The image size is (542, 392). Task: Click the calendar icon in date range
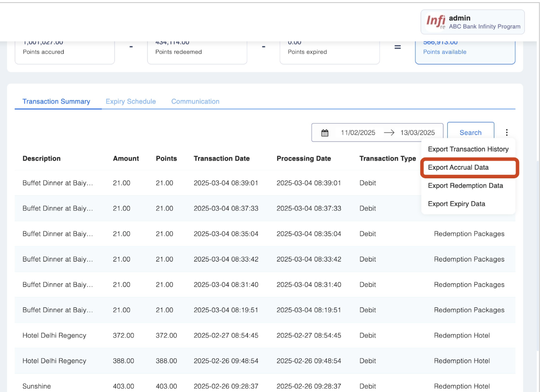[x=325, y=133]
